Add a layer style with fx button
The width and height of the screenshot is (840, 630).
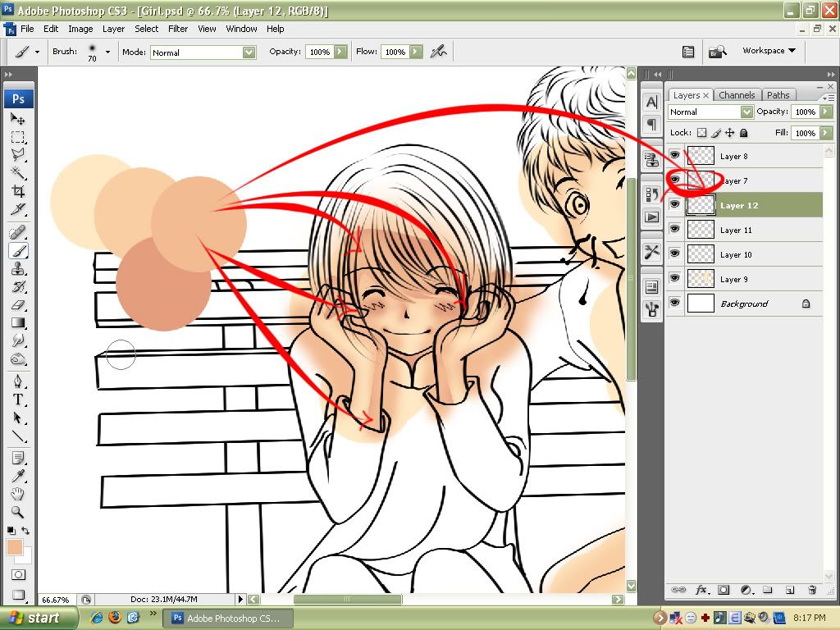701,589
